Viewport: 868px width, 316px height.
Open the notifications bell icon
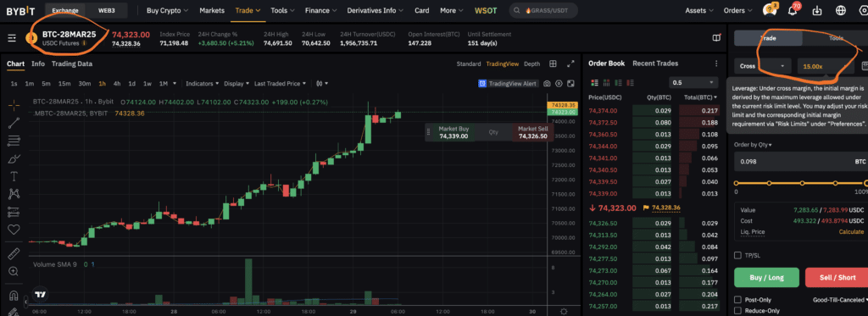(793, 10)
